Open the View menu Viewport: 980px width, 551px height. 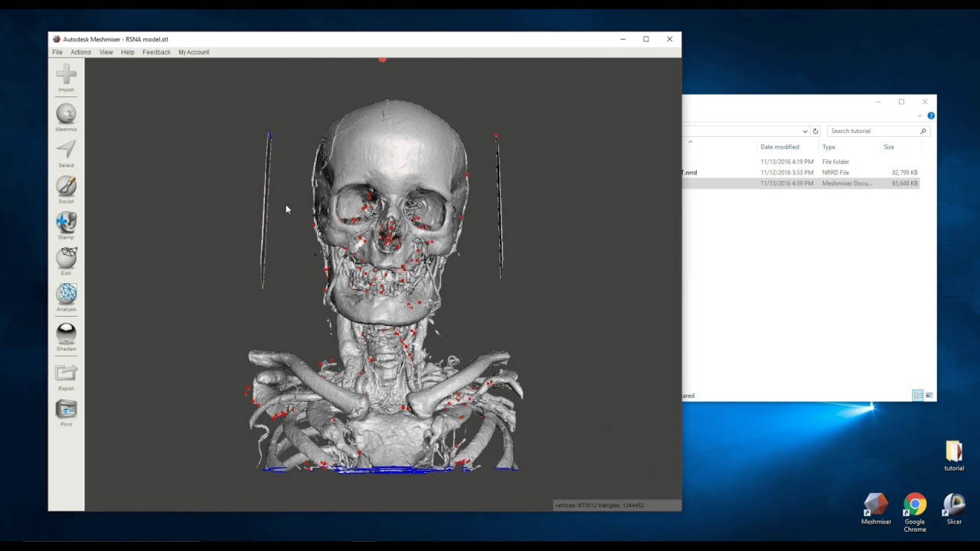click(106, 52)
